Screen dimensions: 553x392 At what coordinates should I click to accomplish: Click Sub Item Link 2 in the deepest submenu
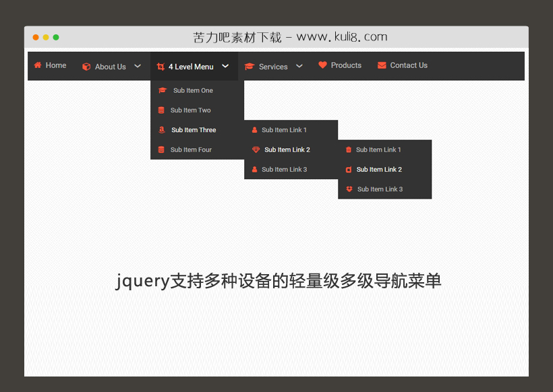379,170
